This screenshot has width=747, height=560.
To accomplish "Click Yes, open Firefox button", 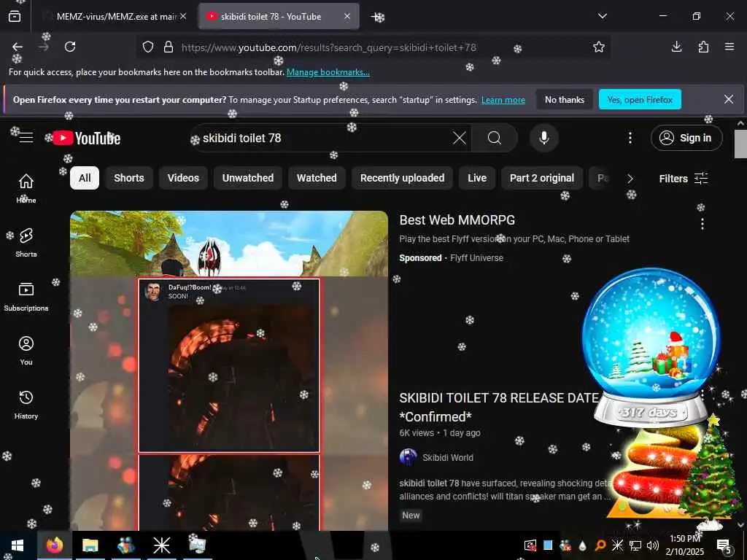I will [x=640, y=99].
